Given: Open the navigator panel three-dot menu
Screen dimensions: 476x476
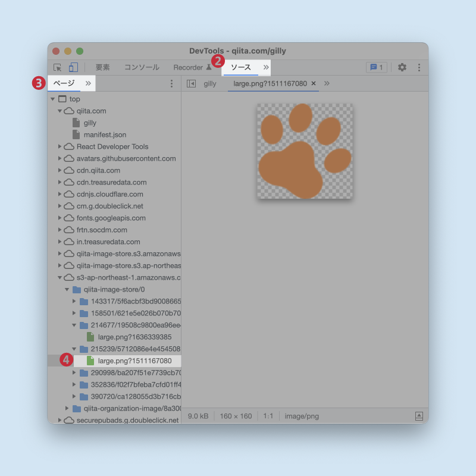Looking at the screenshot, I should point(172,83).
